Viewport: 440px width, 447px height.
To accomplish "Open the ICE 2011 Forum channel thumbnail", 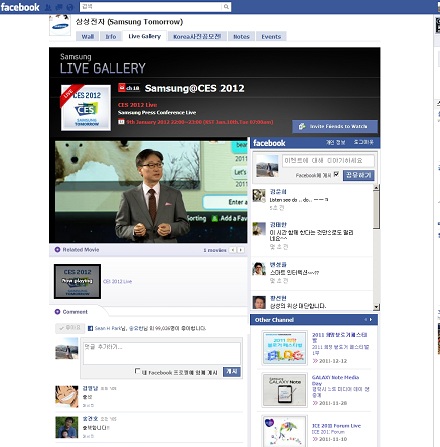I will [284, 431].
